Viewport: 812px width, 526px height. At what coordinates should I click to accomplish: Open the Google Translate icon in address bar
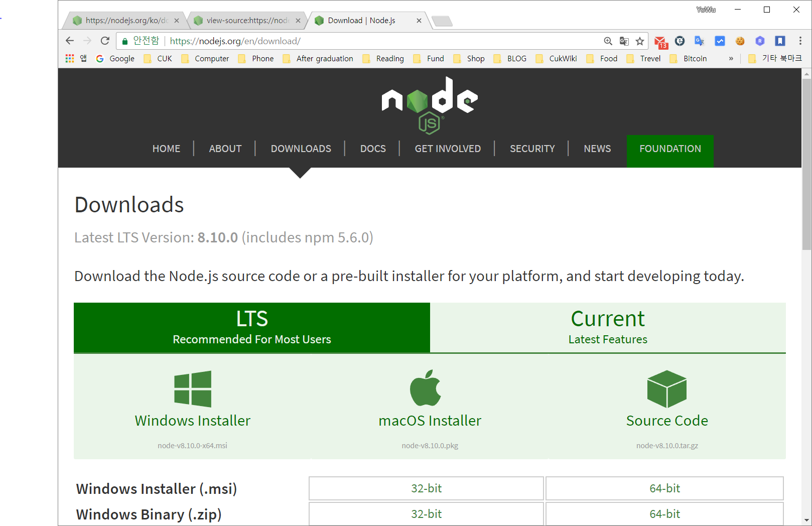pos(624,41)
